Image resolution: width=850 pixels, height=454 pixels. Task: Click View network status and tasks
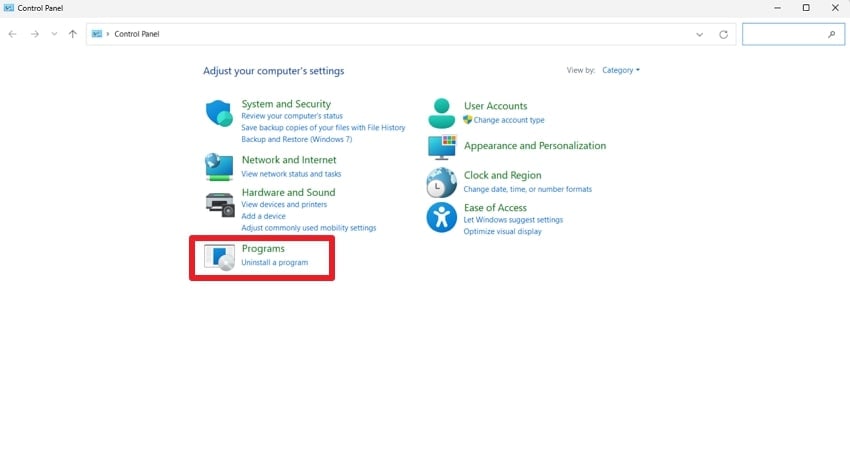point(291,174)
